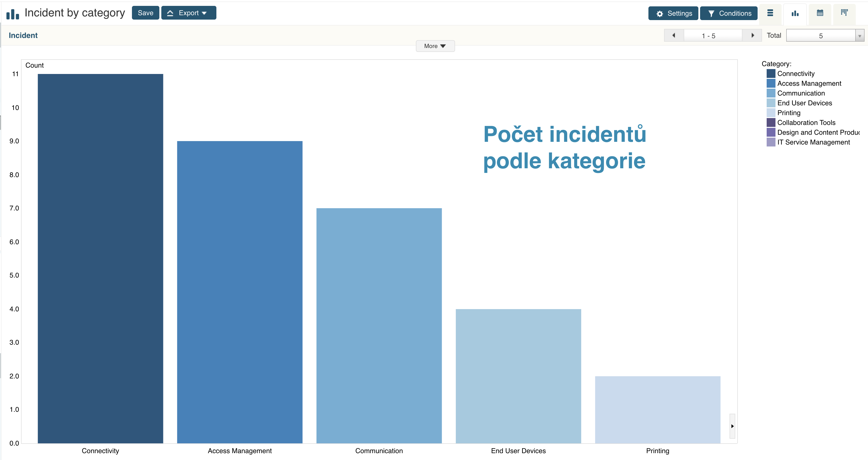The width and height of the screenshot is (868, 460).
Task: Select the bar chart view tab
Action: (795, 13)
